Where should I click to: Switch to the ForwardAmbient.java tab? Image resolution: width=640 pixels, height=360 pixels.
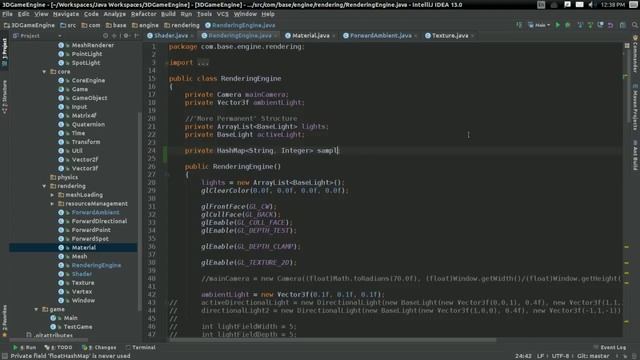[380, 36]
